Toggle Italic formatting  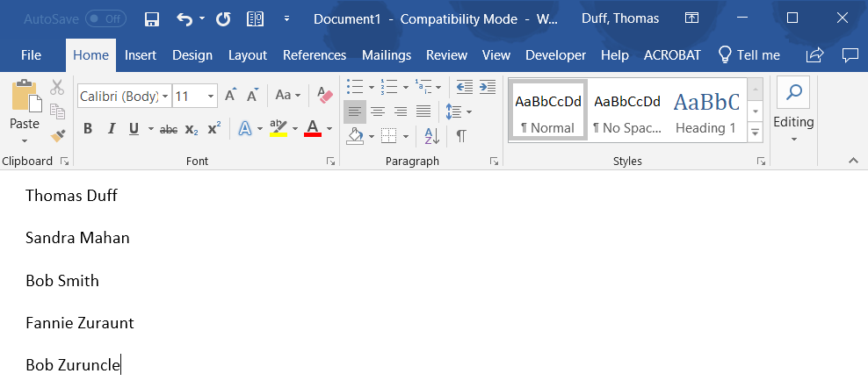pyautogui.click(x=112, y=129)
